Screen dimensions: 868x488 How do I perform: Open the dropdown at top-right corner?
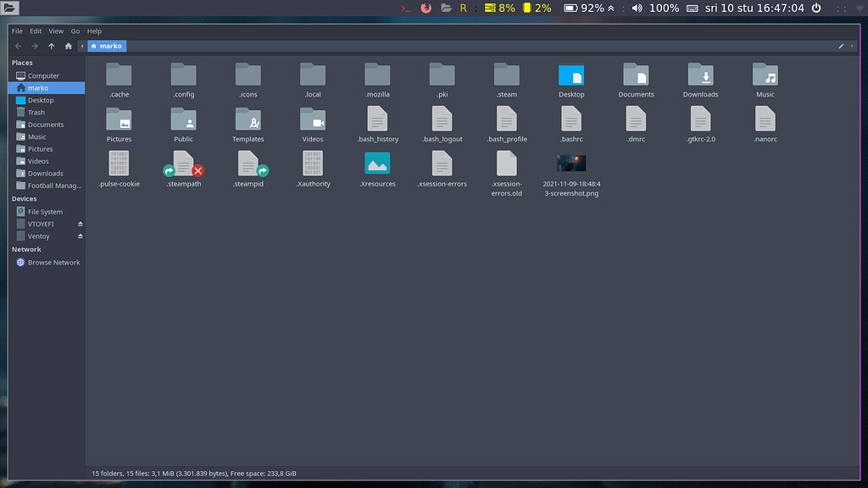click(858, 8)
